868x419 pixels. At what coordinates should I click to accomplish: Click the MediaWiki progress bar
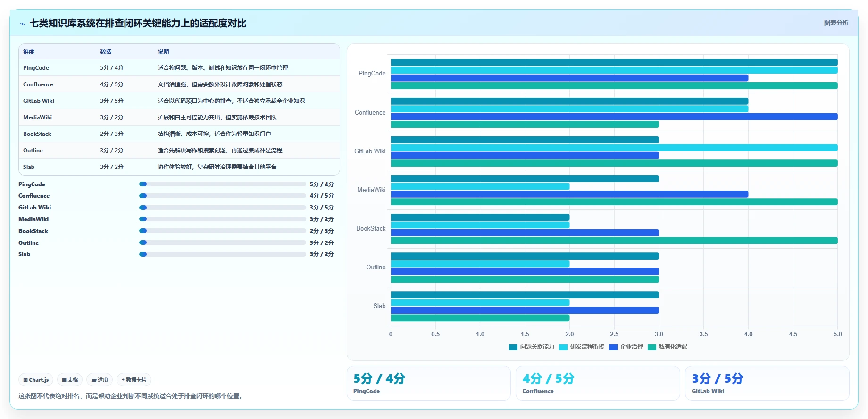tap(223, 219)
